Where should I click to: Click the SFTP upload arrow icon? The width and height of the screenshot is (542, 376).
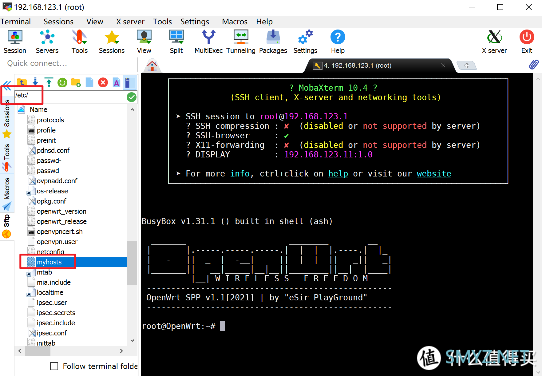click(49, 82)
